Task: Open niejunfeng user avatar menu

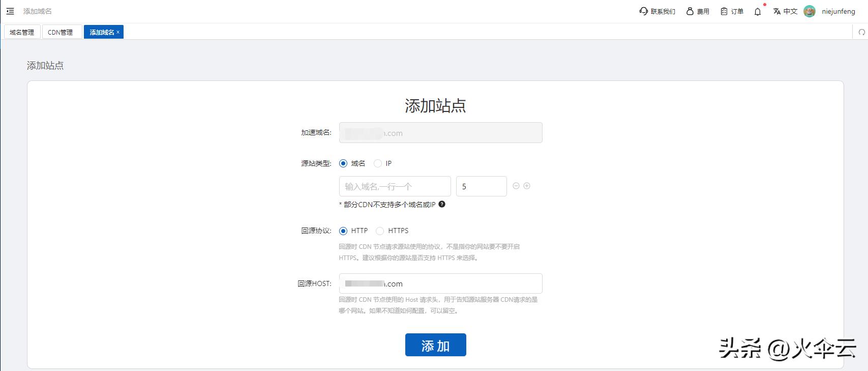Action: coord(810,11)
